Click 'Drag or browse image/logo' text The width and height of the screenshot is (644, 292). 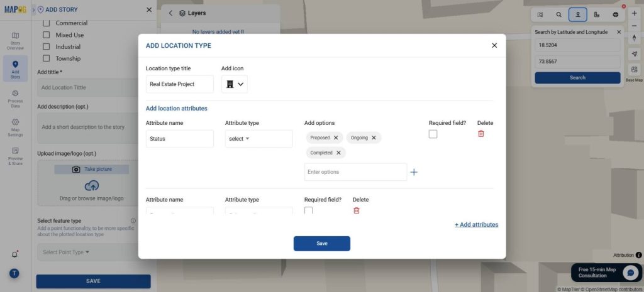[x=92, y=198]
